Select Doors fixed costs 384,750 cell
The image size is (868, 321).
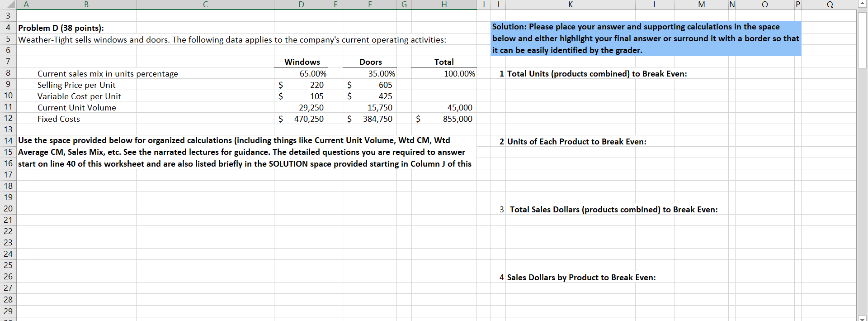370,119
